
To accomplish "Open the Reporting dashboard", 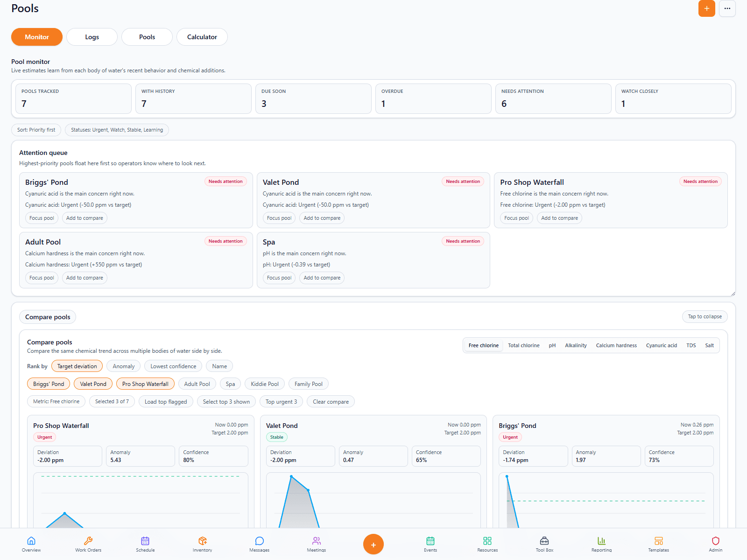I will (601, 544).
